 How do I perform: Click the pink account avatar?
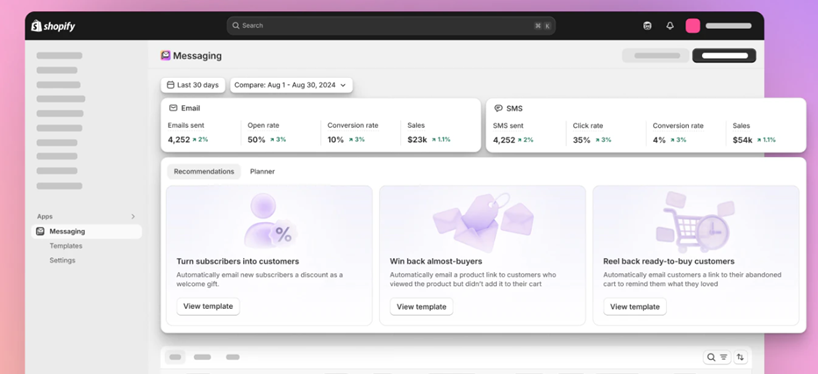(693, 26)
